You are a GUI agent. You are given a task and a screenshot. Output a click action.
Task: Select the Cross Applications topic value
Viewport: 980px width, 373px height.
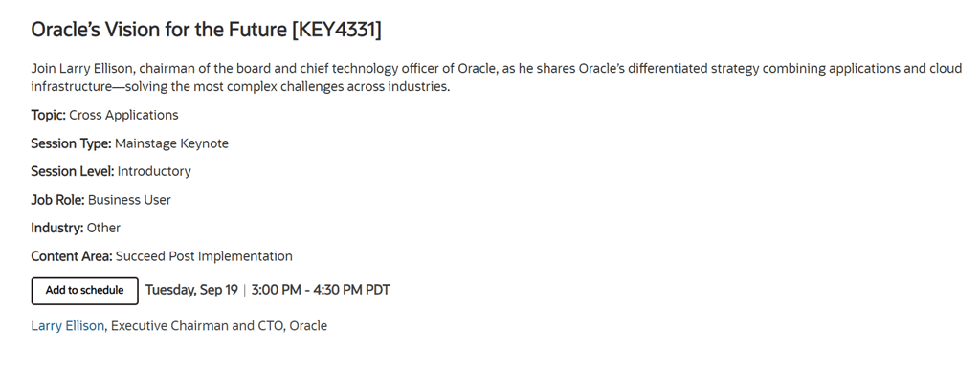(x=123, y=115)
